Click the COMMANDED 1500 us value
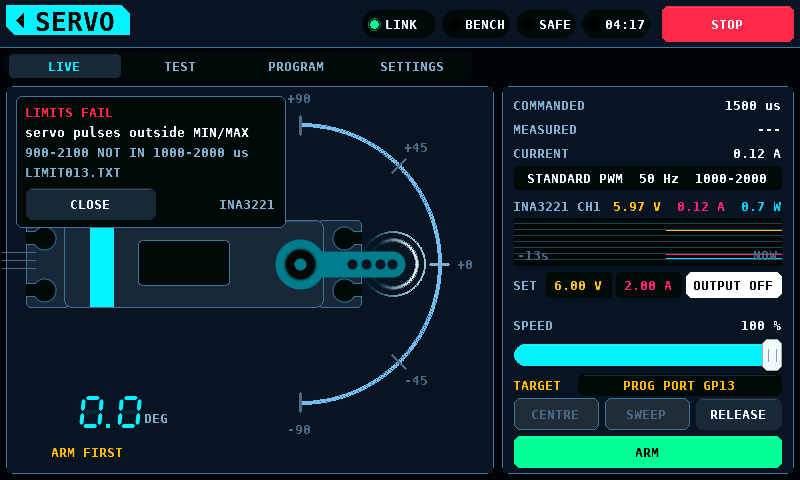Viewport: 800px width, 480px height. pyautogui.click(x=753, y=106)
